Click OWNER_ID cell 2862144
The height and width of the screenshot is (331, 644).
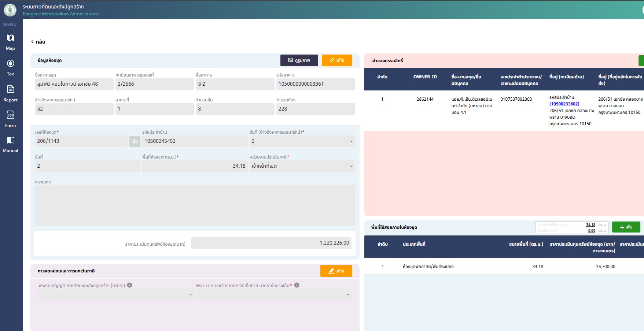[x=425, y=99]
